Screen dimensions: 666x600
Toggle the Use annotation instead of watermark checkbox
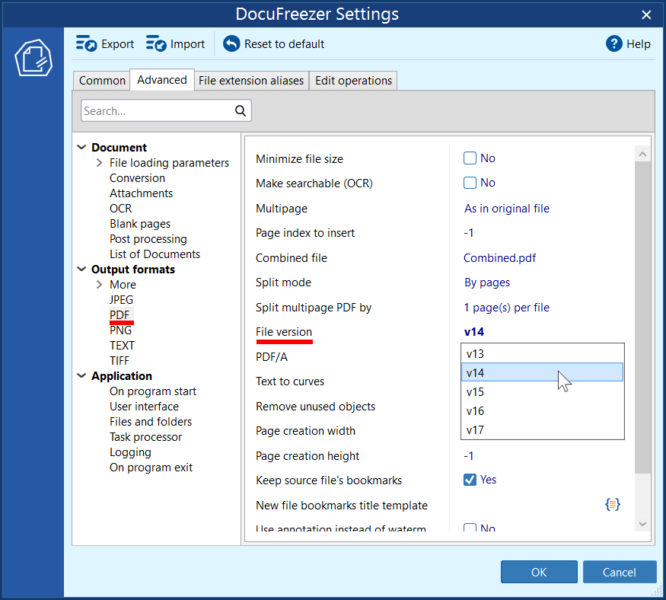(x=470, y=528)
